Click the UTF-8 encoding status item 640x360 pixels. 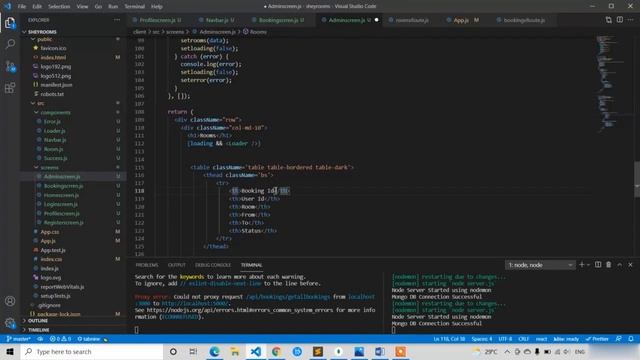505,339
